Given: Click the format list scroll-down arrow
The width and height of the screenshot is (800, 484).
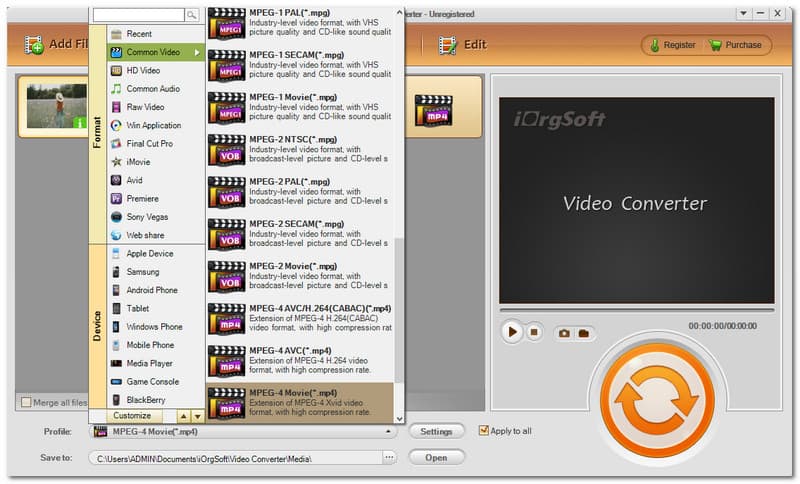Looking at the screenshot, I should [399, 419].
